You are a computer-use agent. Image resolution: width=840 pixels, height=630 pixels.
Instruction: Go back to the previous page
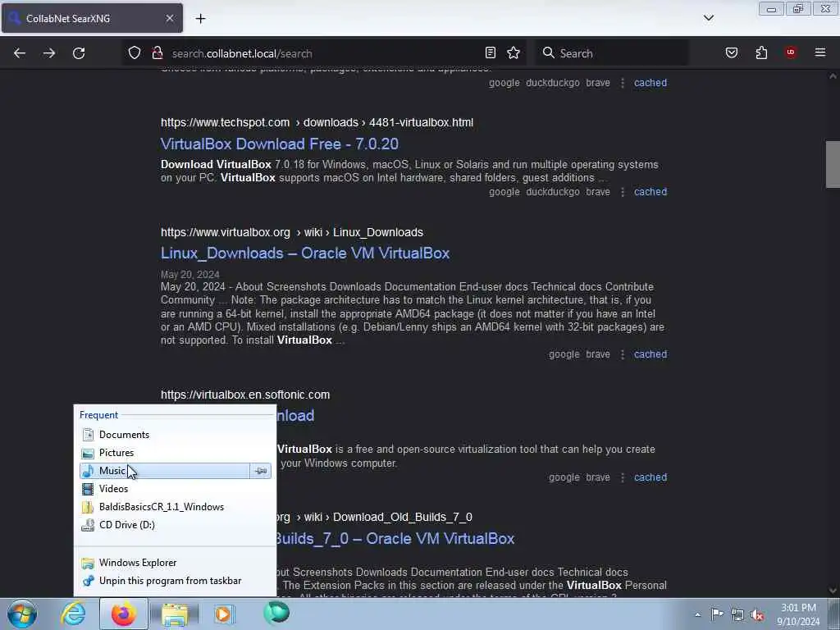(20, 53)
